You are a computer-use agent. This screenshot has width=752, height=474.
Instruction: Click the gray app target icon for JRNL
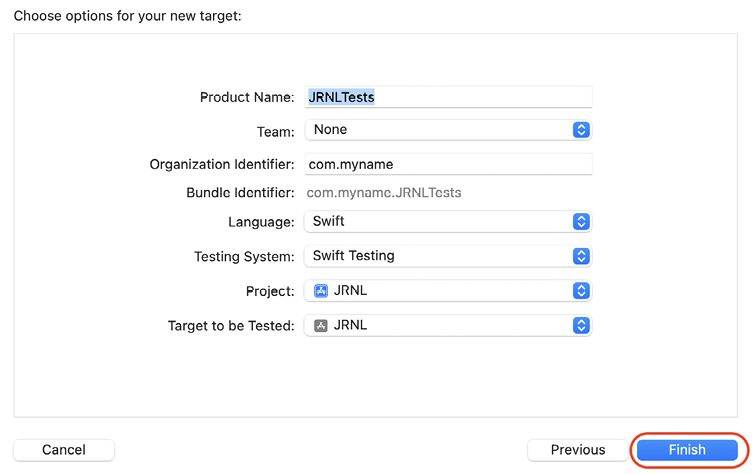click(x=320, y=325)
